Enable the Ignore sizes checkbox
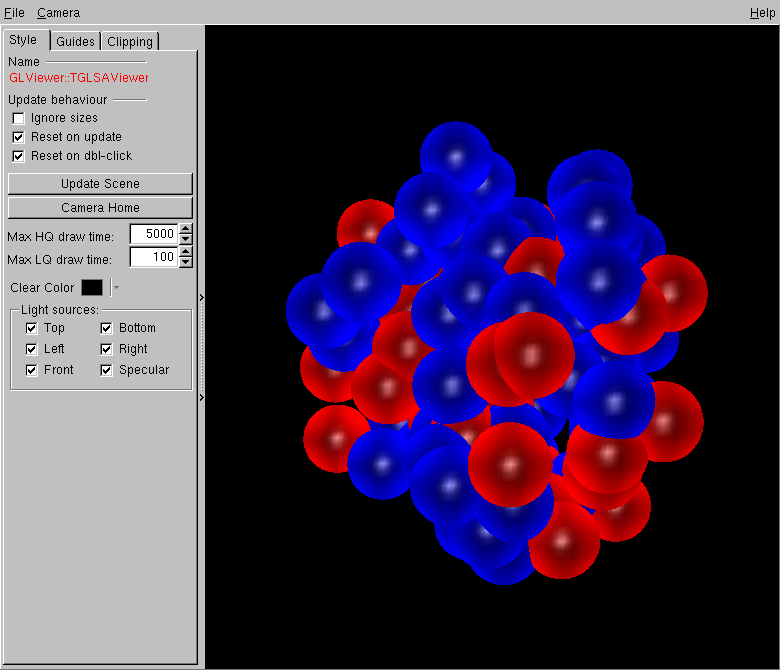780x670 pixels. point(18,118)
